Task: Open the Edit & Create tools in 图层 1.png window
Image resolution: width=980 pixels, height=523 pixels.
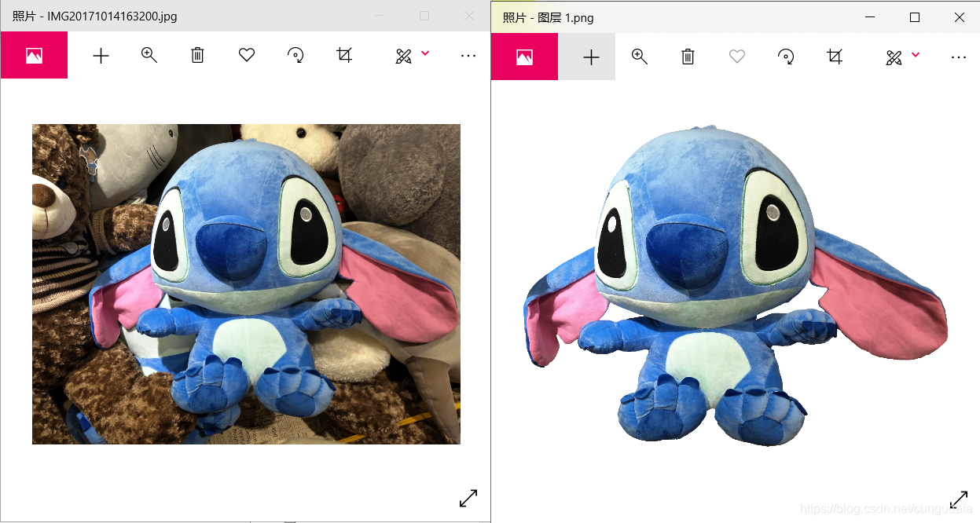Action: (894, 57)
